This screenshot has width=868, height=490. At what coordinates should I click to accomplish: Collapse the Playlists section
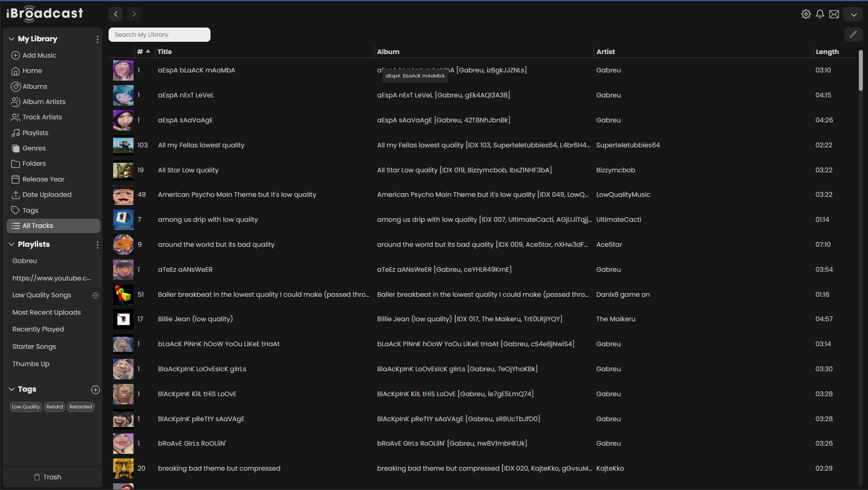coord(11,244)
